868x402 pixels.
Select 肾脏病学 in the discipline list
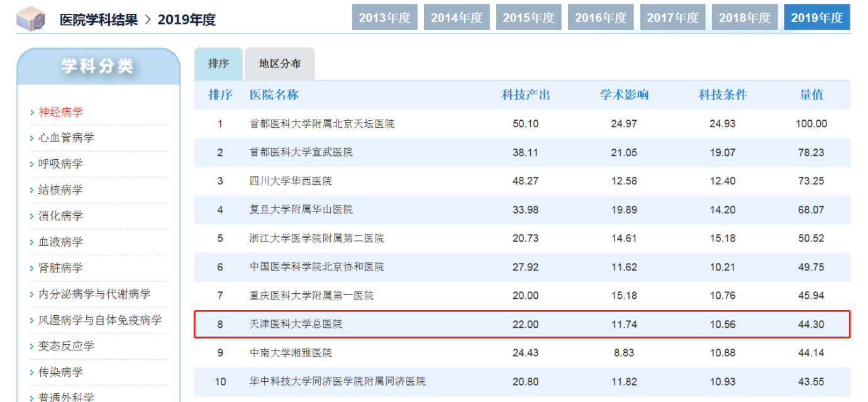pos(60,268)
